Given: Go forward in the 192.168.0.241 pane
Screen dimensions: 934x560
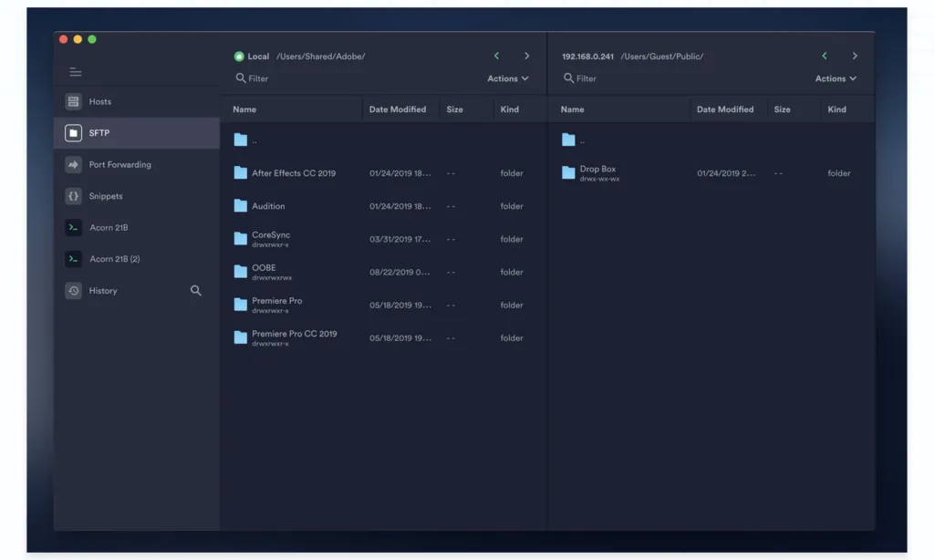Looking at the screenshot, I should [855, 56].
